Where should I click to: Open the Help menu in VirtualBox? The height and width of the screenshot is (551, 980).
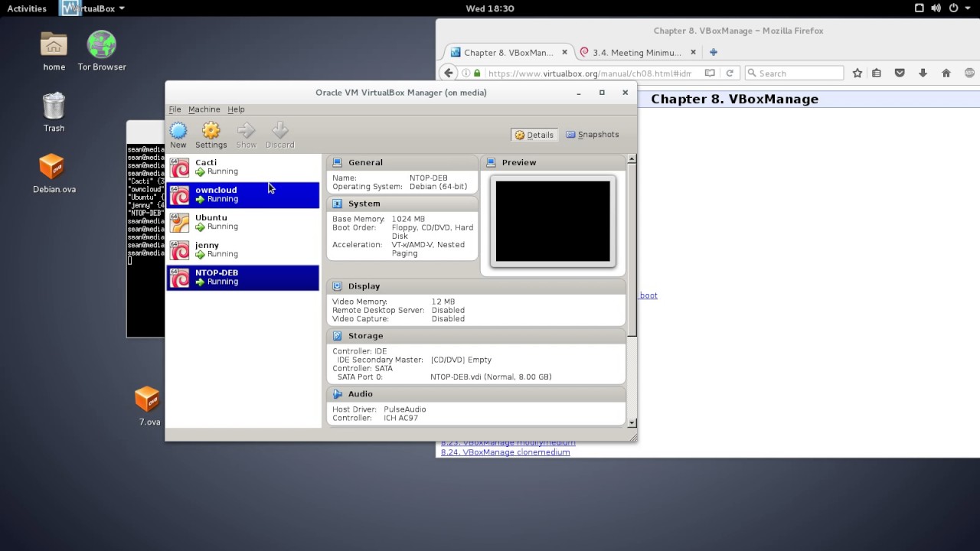click(x=236, y=109)
